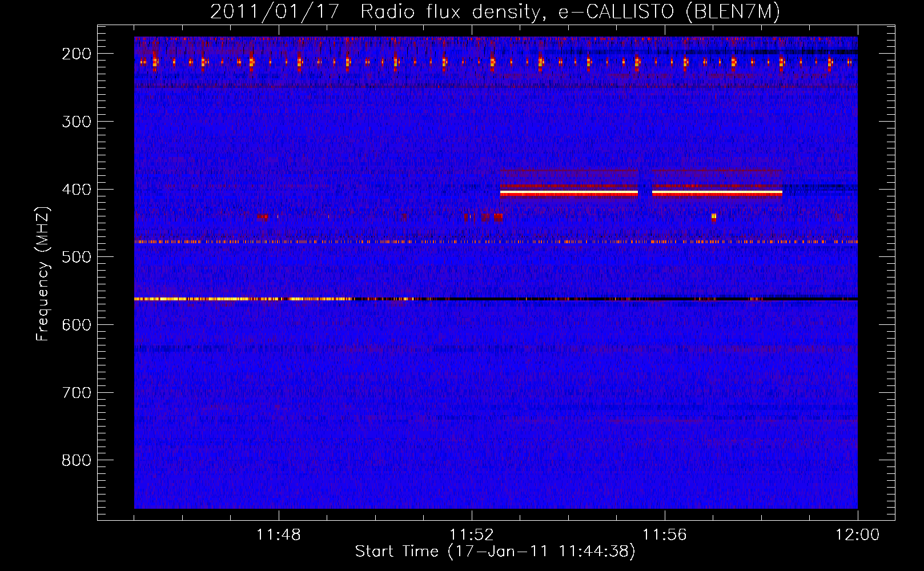The height and width of the screenshot is (571, 924).
Task: Click the 11:56 time tick label
Action: (665, 535)
